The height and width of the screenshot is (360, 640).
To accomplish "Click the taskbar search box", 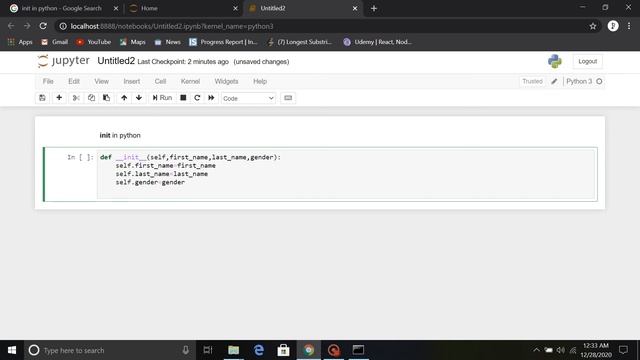I will click(x=110, y=350).
